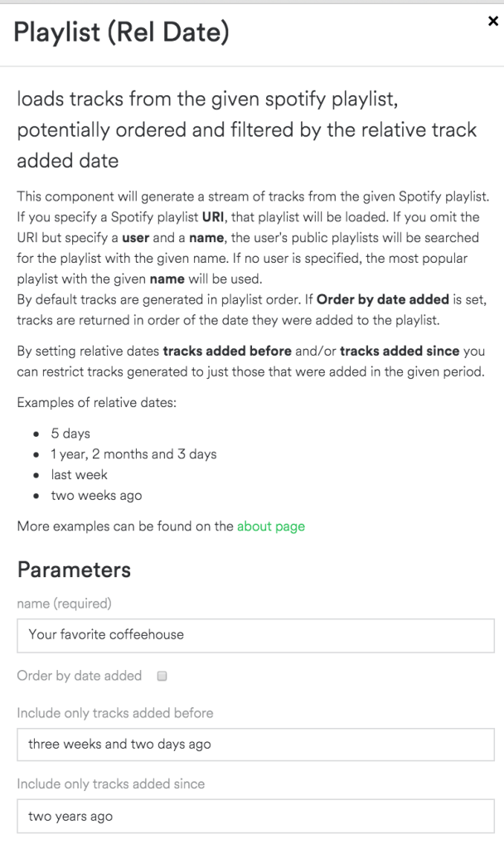Click the '1 year, 2 months and 3 days' example
The height and width of the screenshot is (849, 504).
(133, 454)
